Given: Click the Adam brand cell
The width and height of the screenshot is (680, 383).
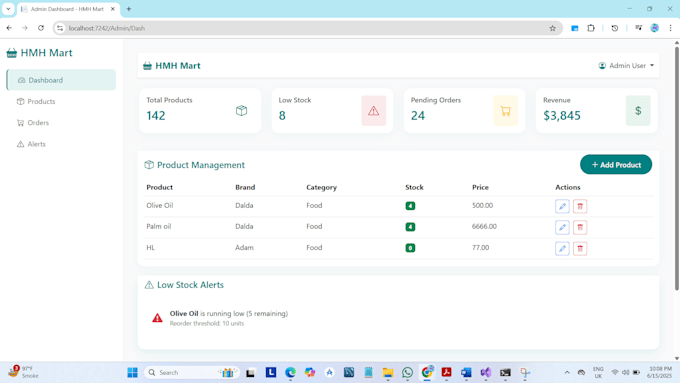Looking at the screenshot, I should [244, 248].
